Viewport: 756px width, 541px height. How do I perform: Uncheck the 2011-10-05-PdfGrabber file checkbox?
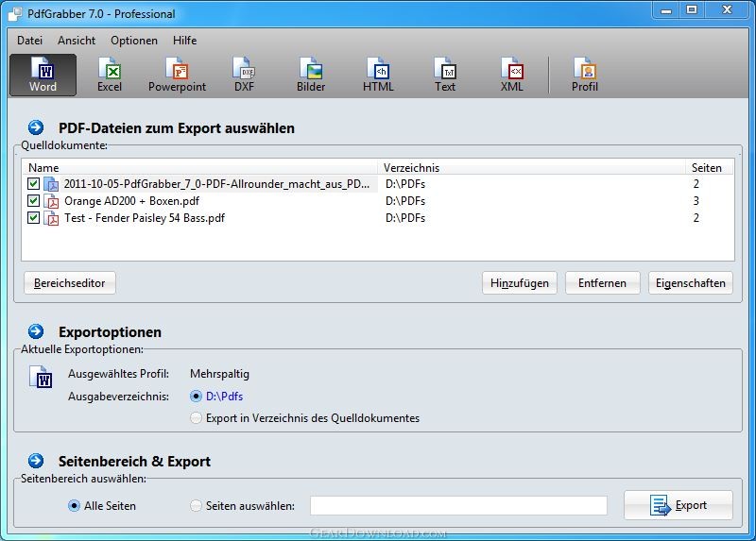coord(33,183)
